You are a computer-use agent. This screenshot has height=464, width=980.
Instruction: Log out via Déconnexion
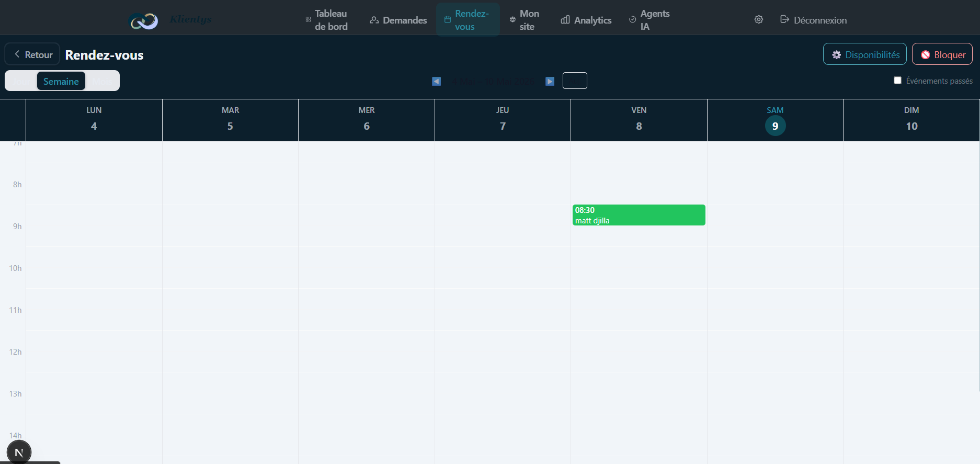click(x=813, y=20)
